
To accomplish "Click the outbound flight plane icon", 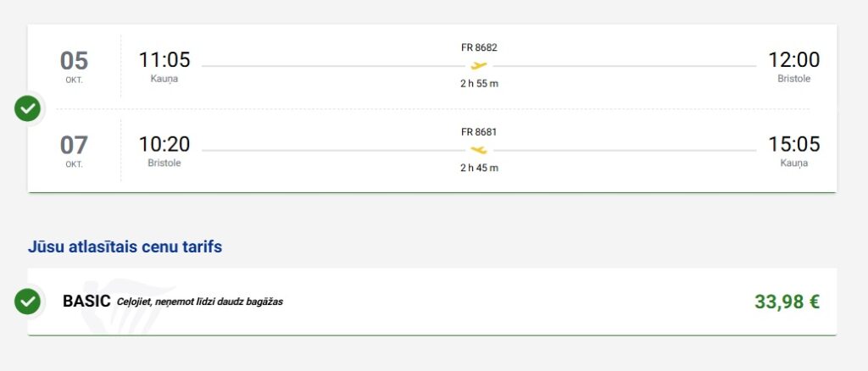I will point(479,66).
